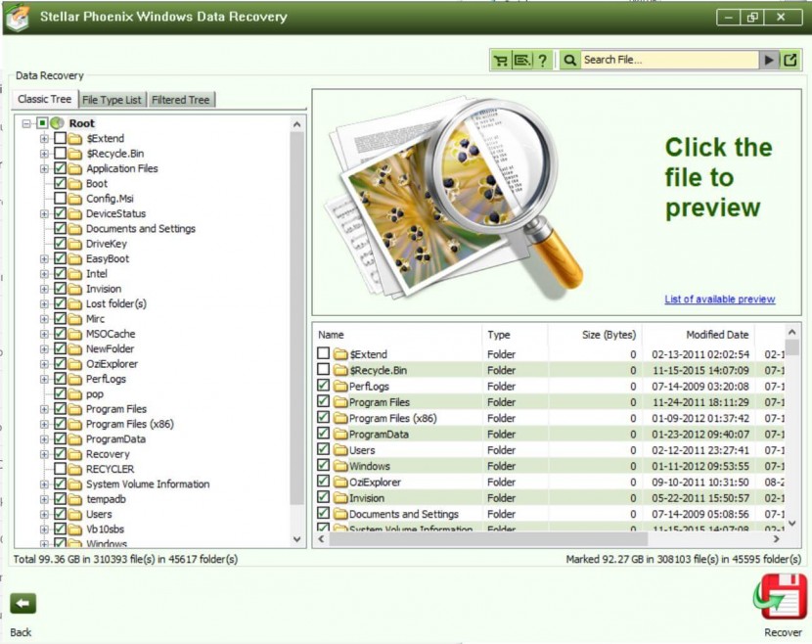
Task: Click the Users folder icon in file list
Action: [x=340, y=449]
